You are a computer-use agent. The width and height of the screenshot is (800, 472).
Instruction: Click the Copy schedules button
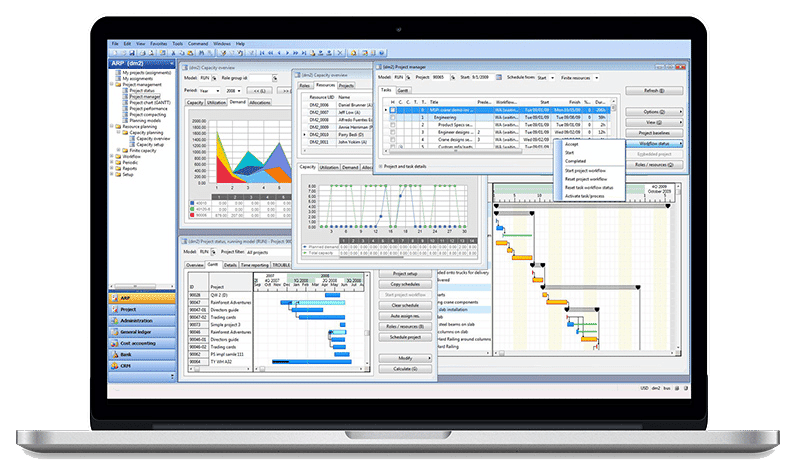[405, 284]
